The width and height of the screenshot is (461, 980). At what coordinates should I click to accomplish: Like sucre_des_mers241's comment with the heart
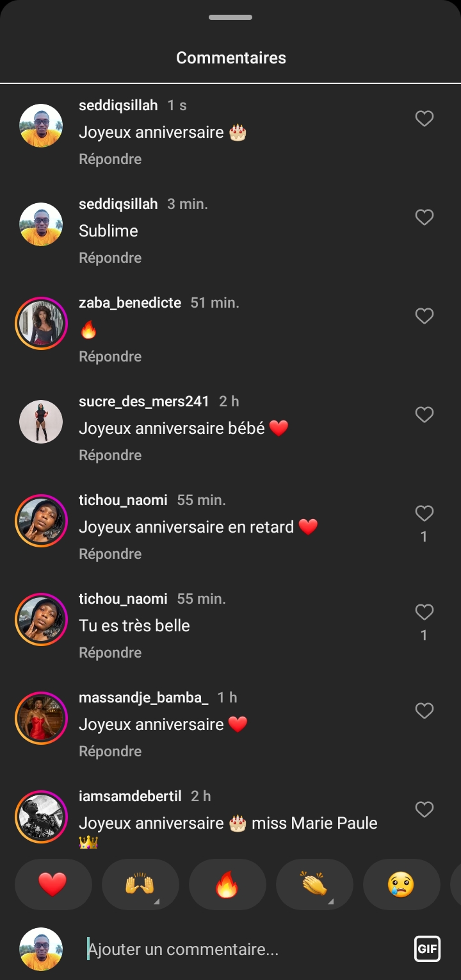425,415
